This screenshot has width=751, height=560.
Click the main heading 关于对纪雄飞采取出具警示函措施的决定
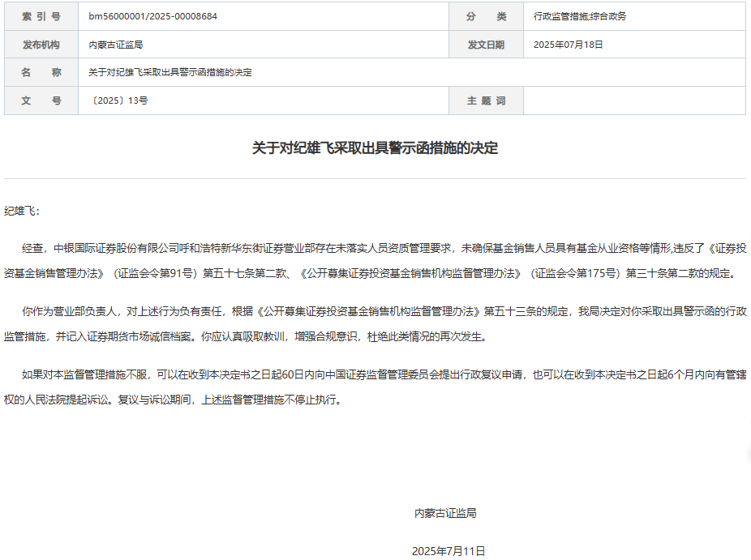tap(375, 148)
